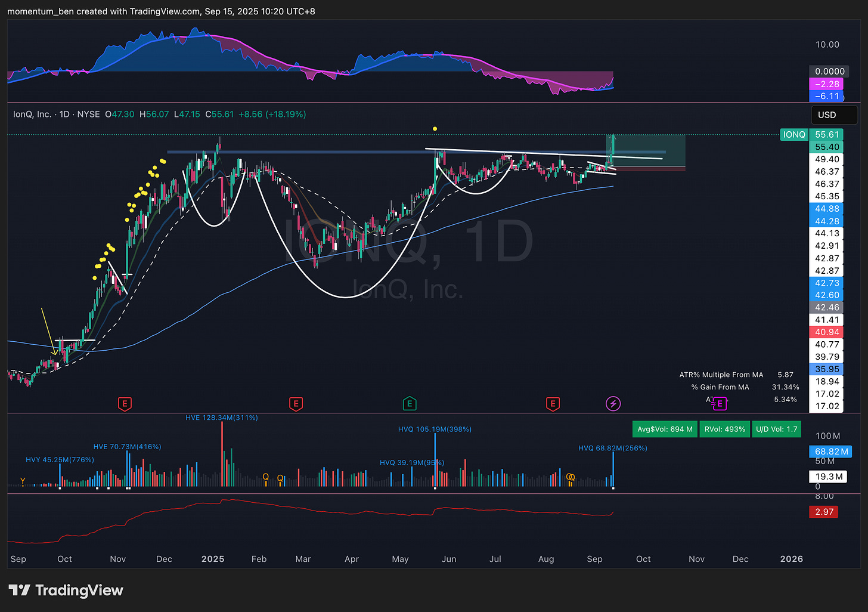Screen dimensions: 868x612
Task: Open the green earnings marker near May
Action: 409,404
